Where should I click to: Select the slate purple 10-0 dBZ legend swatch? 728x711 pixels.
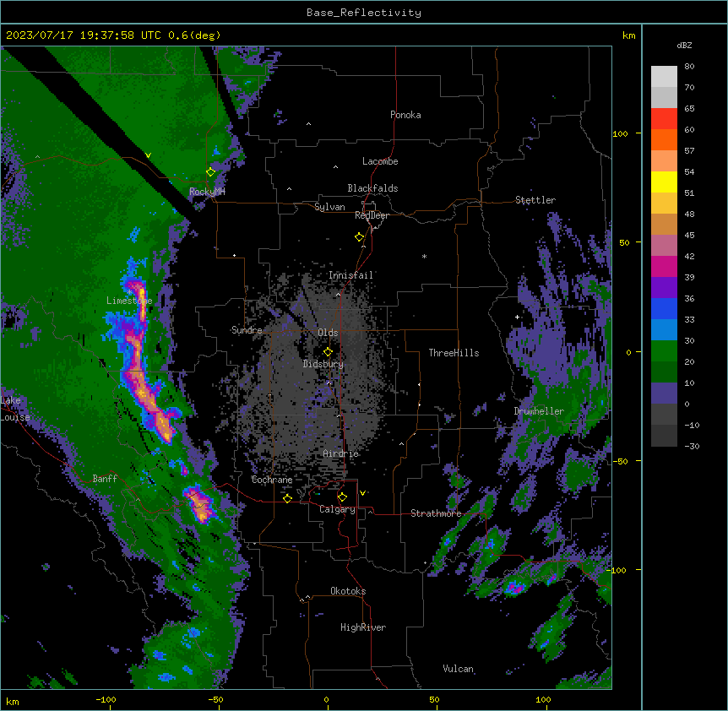[664, 393]
